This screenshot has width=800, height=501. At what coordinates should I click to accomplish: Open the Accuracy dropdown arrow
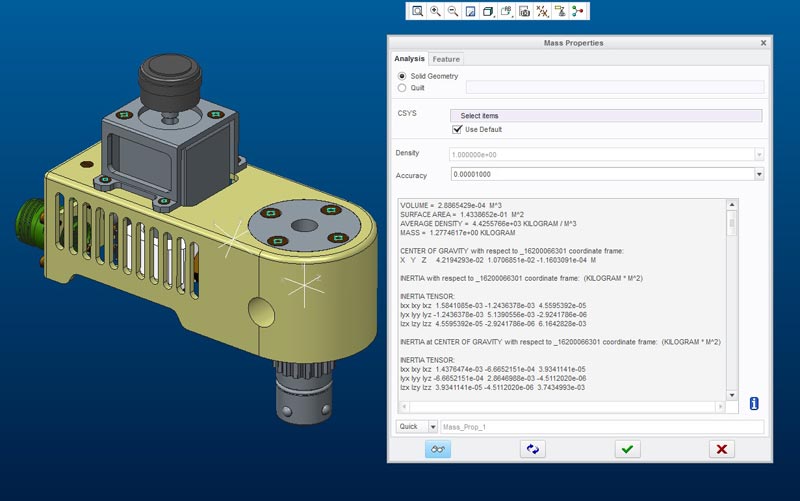[759, 174]
